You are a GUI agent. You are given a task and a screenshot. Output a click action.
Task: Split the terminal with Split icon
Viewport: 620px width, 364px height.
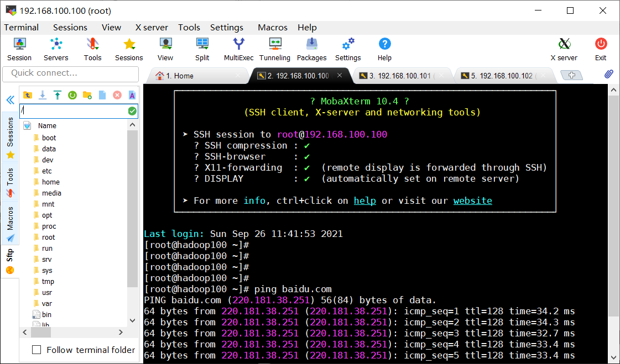pos(202,49)
